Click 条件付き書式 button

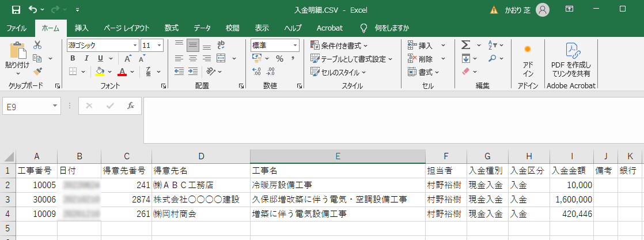(x=339, y=45)
